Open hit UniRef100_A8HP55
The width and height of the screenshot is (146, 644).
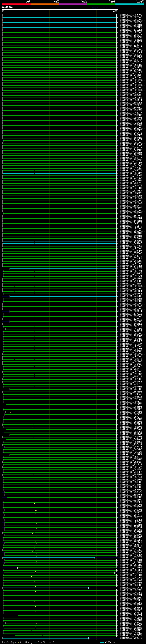click(x=131, y=15)
